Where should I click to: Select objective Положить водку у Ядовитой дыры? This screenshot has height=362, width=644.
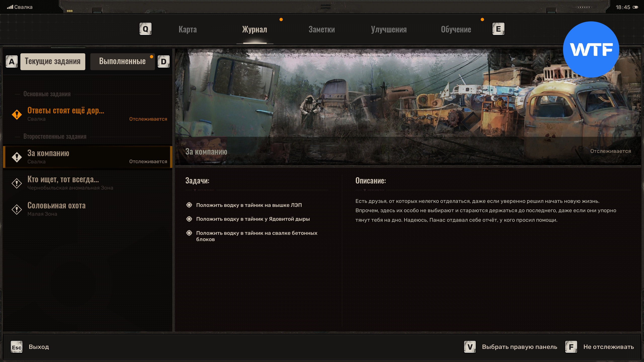[253, 219]
